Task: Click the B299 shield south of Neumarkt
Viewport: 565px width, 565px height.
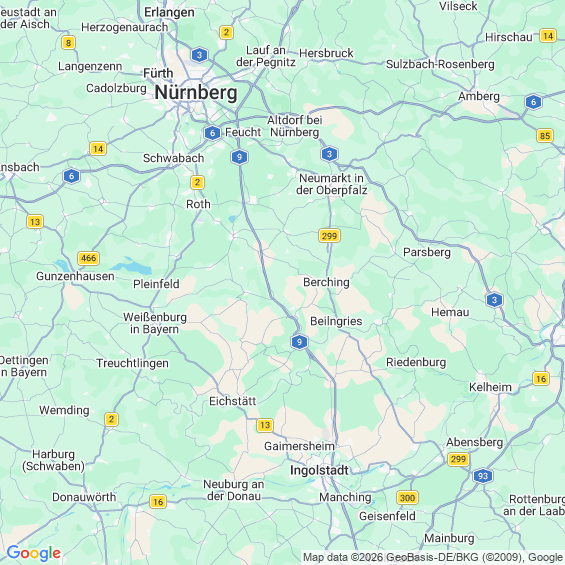Action: coord(329,236)
